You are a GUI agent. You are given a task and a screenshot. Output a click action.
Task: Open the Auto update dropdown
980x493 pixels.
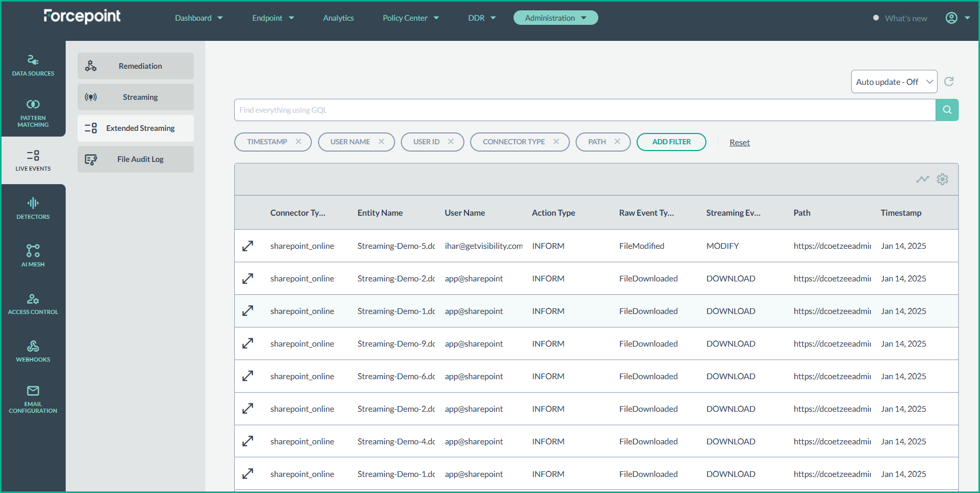click(x=894, y=82)
